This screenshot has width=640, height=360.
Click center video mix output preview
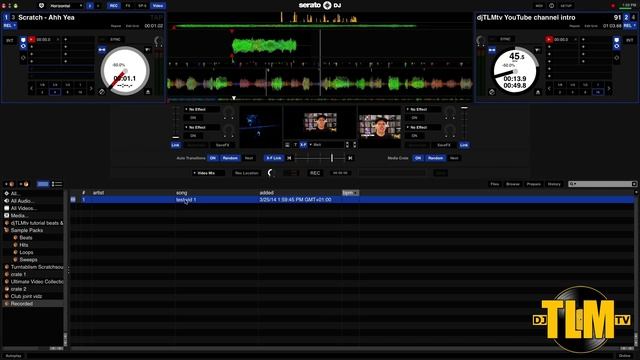(320, 122)
